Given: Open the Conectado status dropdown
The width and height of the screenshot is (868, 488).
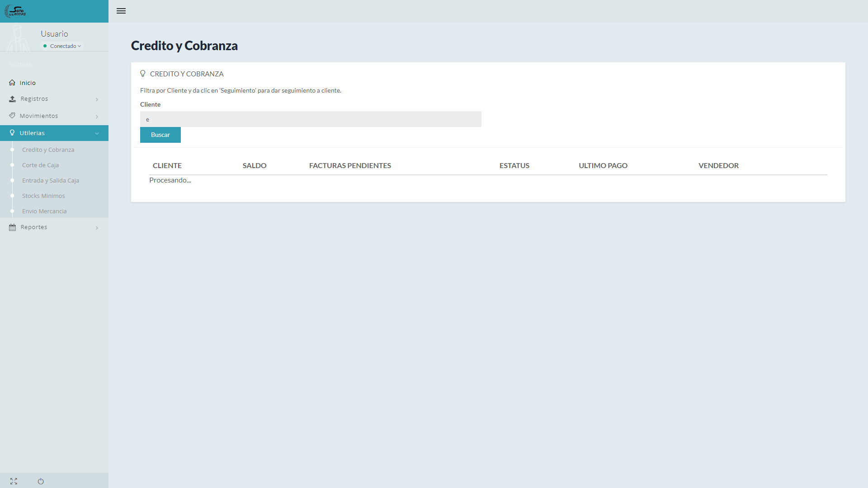Looking at the screenshot, I should click(x=63, y=46).
